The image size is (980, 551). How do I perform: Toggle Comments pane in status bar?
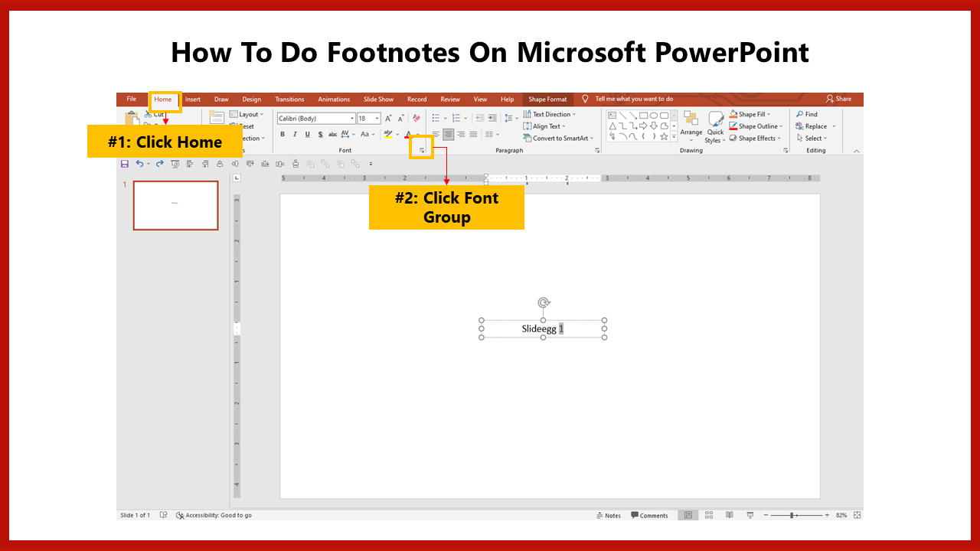click(x=649, y=516)
